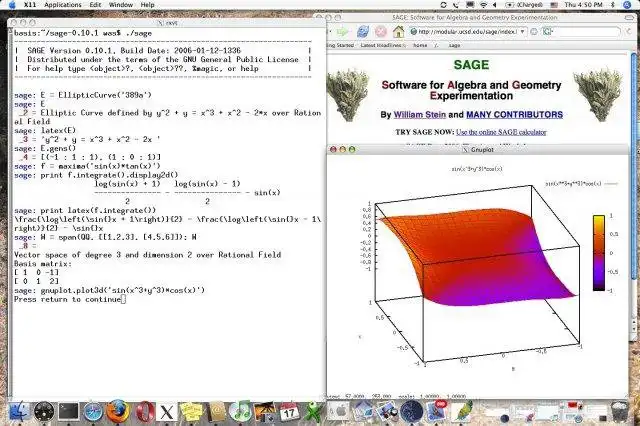Open the Help menu
Viewport: 640px width, 426px height.
coord(147,5)
